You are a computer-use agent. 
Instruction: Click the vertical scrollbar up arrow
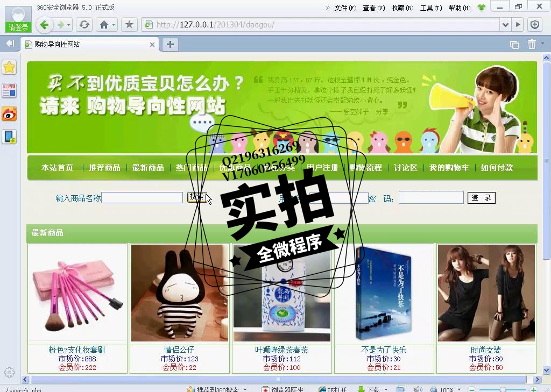pyautogui.click(x=547, y=58)
